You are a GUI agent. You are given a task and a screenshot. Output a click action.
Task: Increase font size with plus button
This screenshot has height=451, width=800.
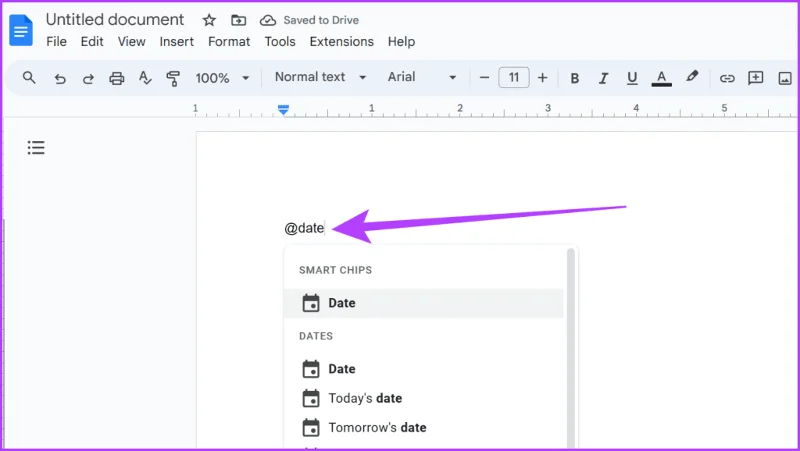pos(542,78)
